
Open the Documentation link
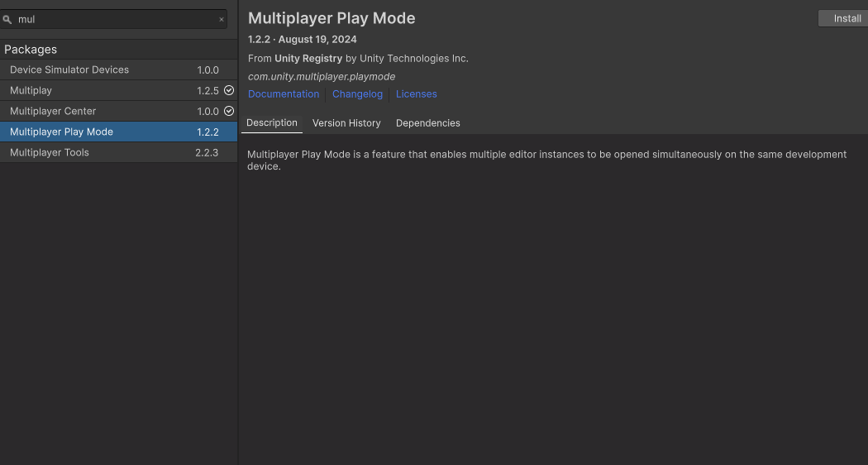pyautogui.click(x=284, y=94)
